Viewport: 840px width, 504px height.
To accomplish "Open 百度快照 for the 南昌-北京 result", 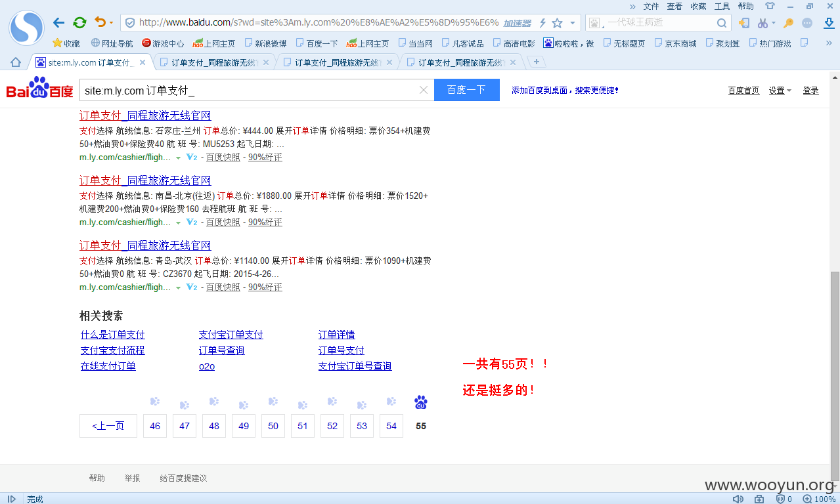I will tap(223, 222).
